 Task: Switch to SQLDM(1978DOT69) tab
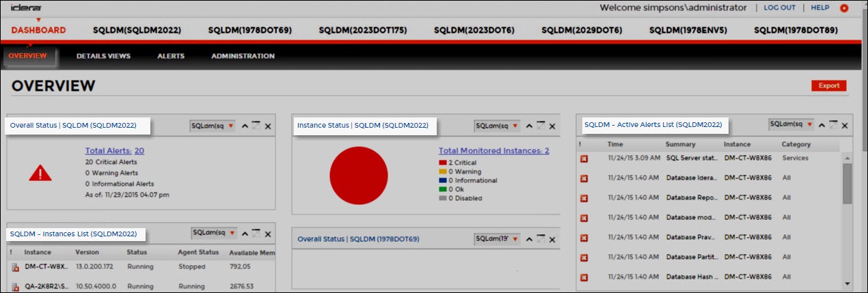[249, 31]
